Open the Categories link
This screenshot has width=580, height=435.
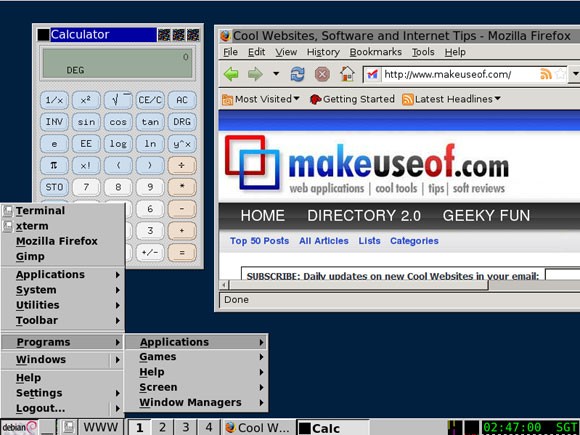pos(414,241)
